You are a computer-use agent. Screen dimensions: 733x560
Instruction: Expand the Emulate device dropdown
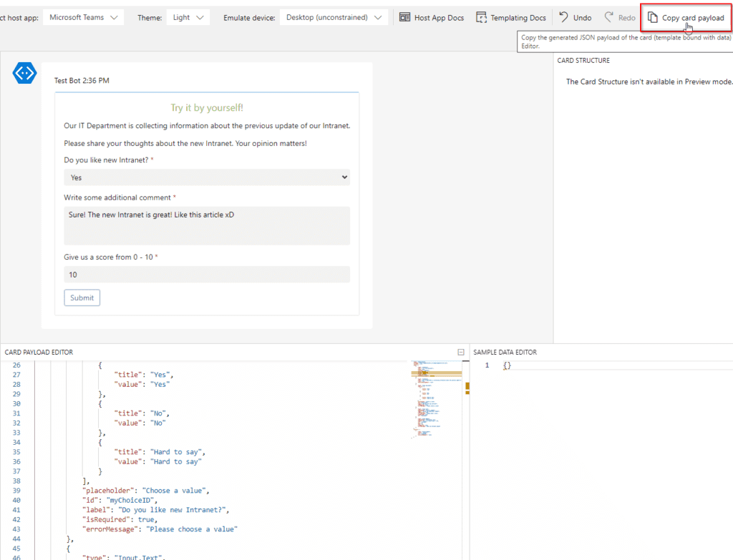[334, 17]
